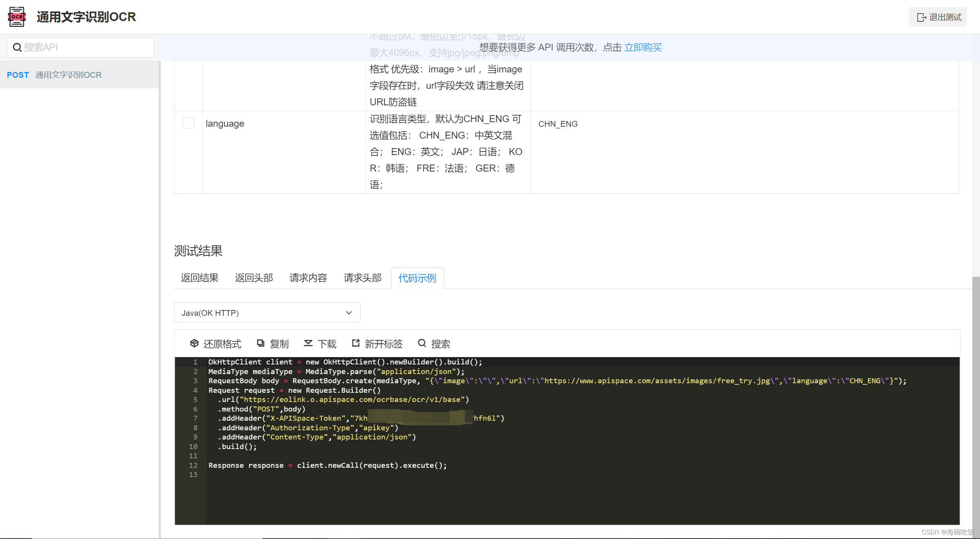Click the Content-Type header code line
This screenshot has width=980, height=539.
click(x=317, y=437)
